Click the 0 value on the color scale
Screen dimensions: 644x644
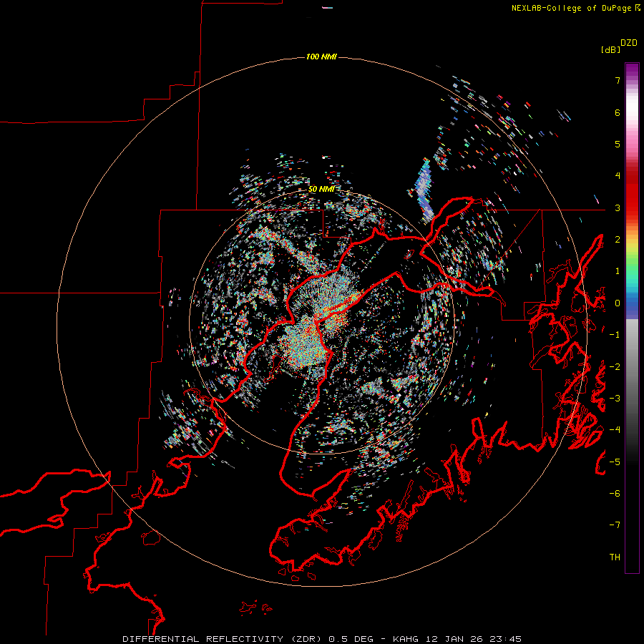pos(618,303)
